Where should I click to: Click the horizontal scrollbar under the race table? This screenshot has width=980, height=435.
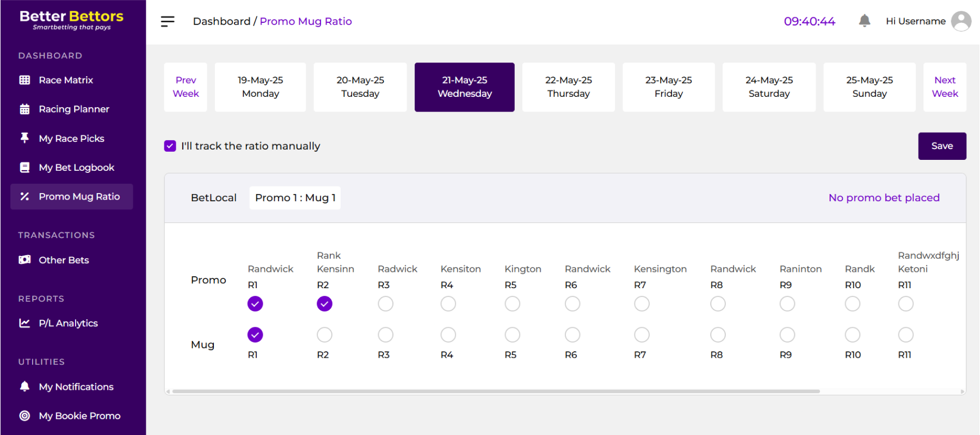(495, 391)
